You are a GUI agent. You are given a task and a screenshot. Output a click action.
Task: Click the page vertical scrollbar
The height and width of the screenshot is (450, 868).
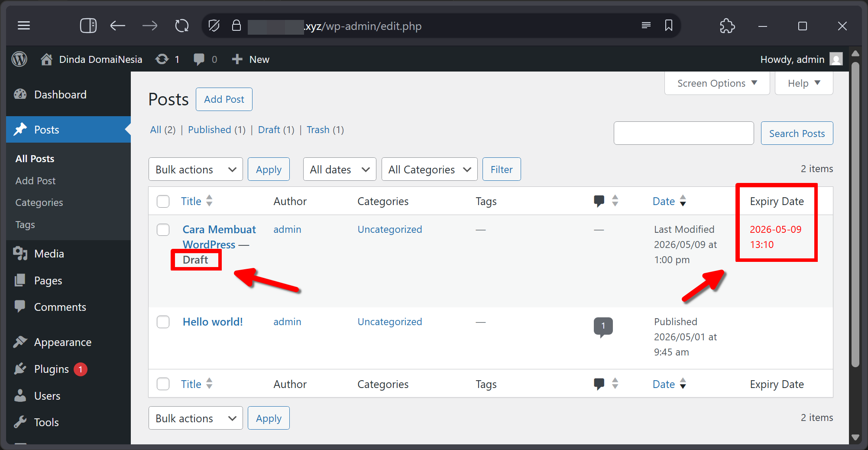click(855, 215)
